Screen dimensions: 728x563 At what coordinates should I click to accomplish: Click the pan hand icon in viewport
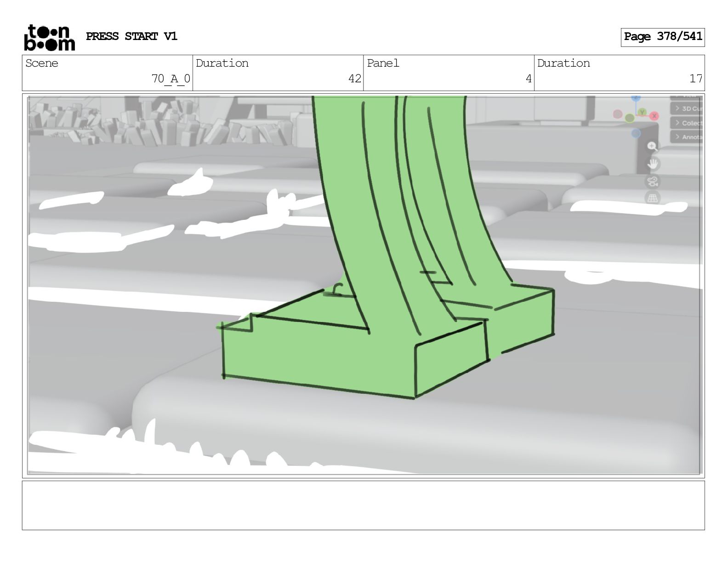(653, 164)
